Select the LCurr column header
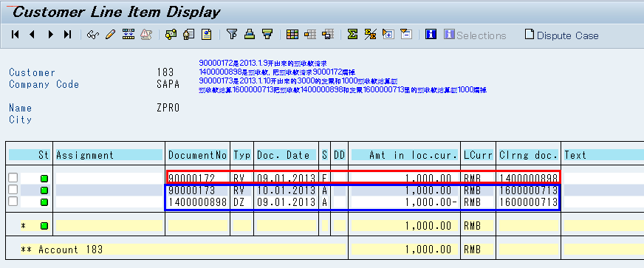 (478, 155)
